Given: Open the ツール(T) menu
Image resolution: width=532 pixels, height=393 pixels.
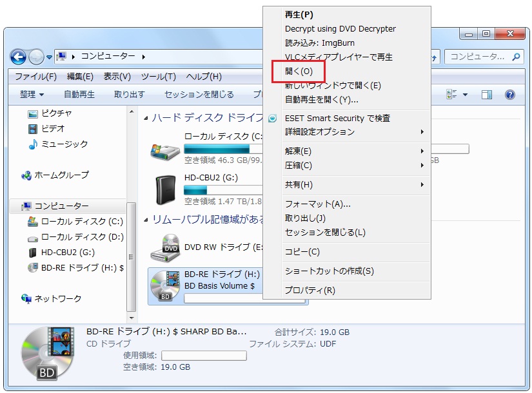Looking at the screenshot, I should (x=159, y=77).
